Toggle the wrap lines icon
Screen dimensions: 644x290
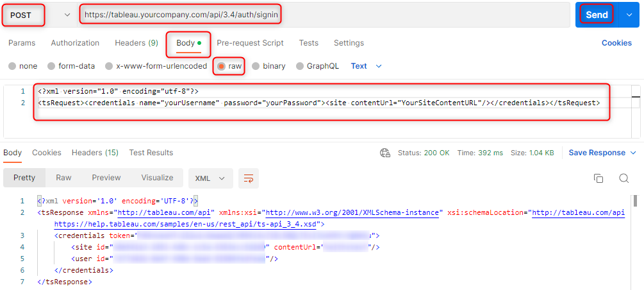(x=249, y=178)
